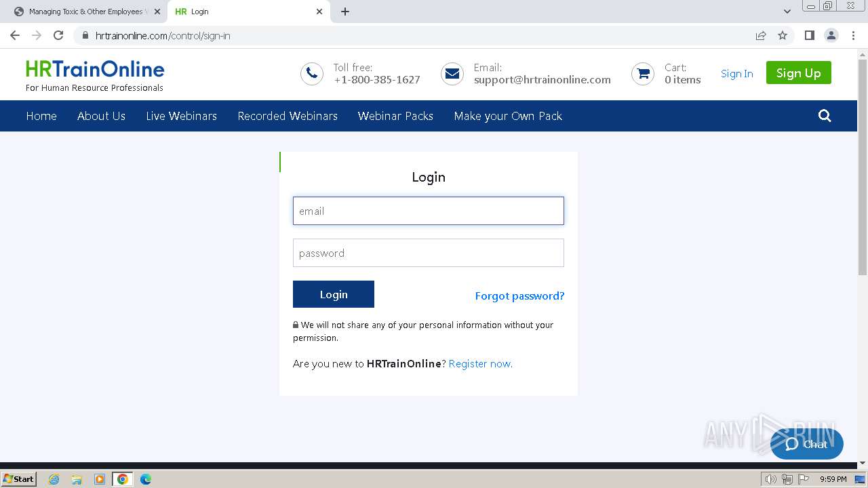Open Webinar Packs navigation item
Screen dimensions: 868x488
[x=395, y=116]
